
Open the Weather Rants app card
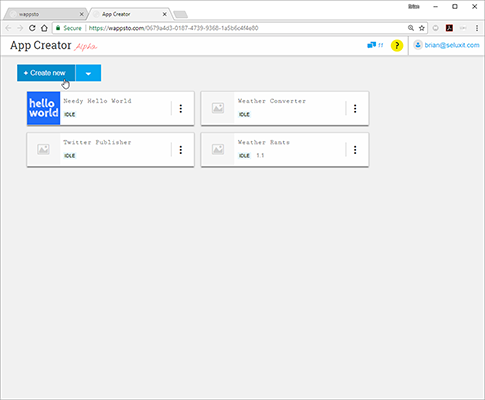click(285, 150)
